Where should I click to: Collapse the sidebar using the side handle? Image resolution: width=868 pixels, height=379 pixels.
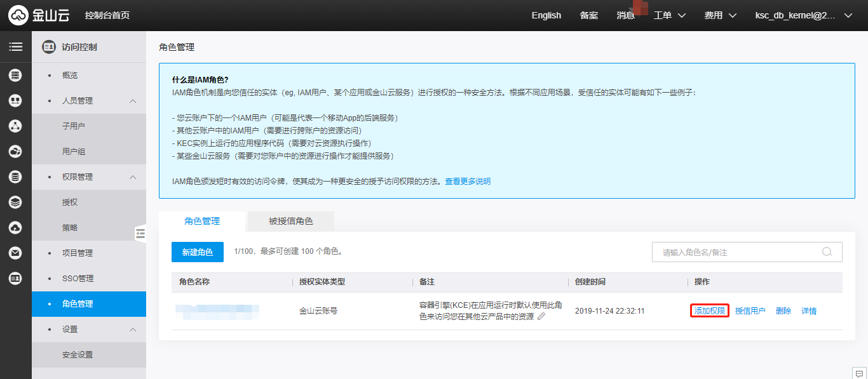coord(140,234)
